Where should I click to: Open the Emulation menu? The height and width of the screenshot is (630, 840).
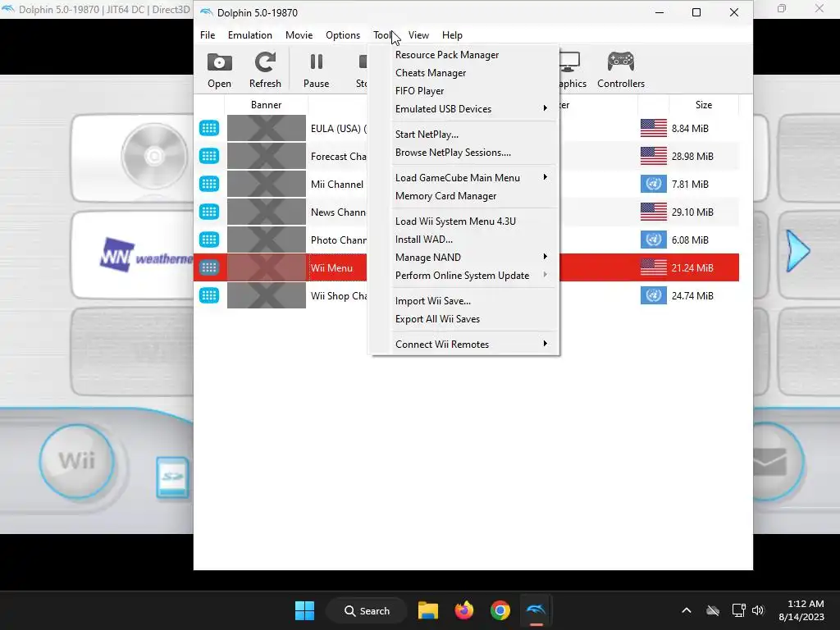tap(249, 34)
